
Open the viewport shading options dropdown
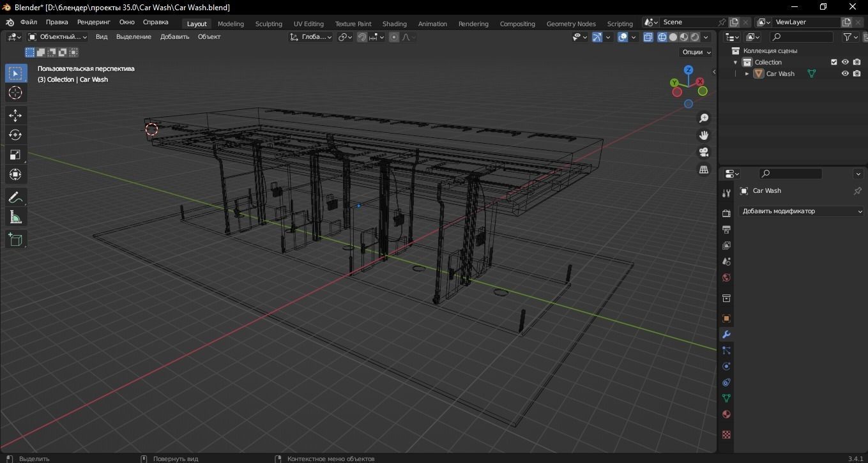(x=706, y=37)
